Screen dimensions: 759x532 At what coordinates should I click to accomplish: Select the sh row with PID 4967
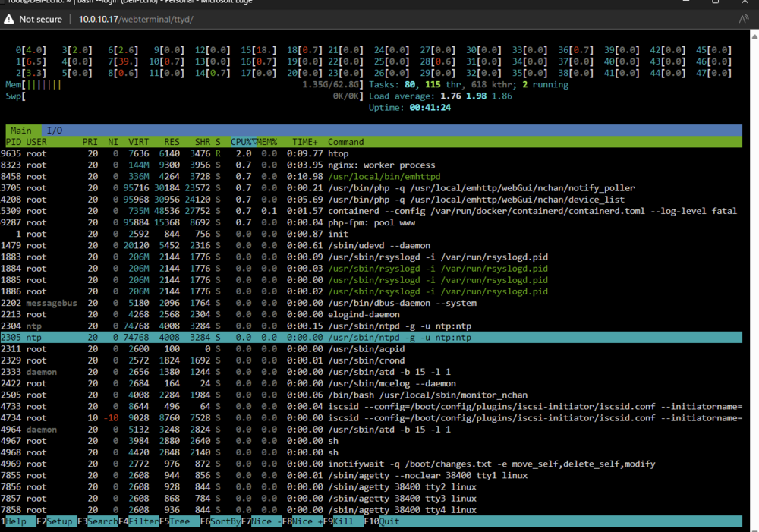click(371, 441)
